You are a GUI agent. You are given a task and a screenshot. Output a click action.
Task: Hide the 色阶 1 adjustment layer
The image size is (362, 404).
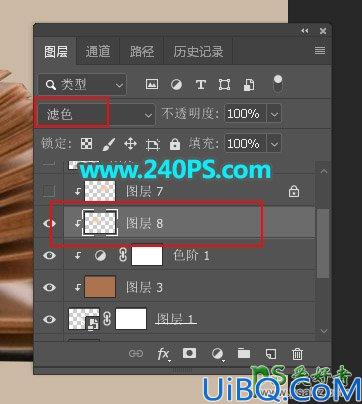coord(49,256)
